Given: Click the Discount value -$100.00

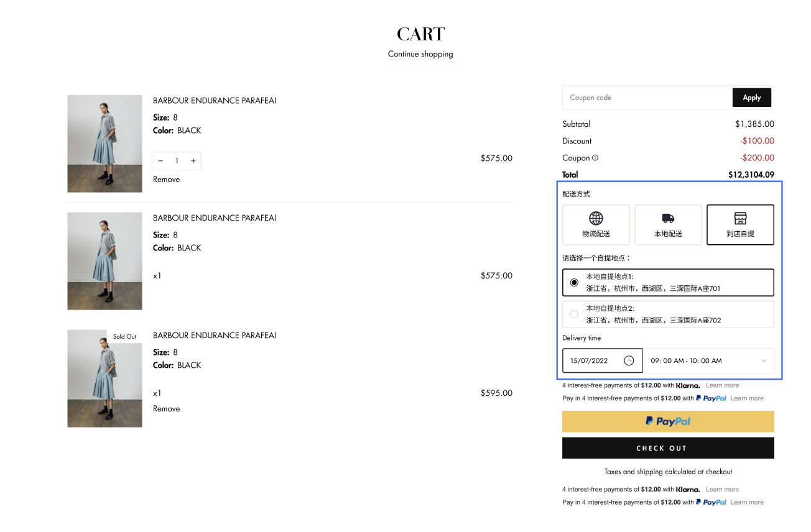Looking at the screenshot, I should coord(757,141).
